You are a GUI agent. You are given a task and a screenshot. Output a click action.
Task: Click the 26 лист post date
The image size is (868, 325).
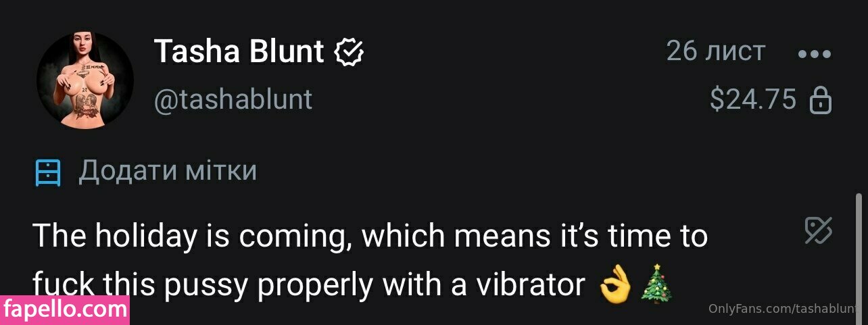tap(715, 51)
